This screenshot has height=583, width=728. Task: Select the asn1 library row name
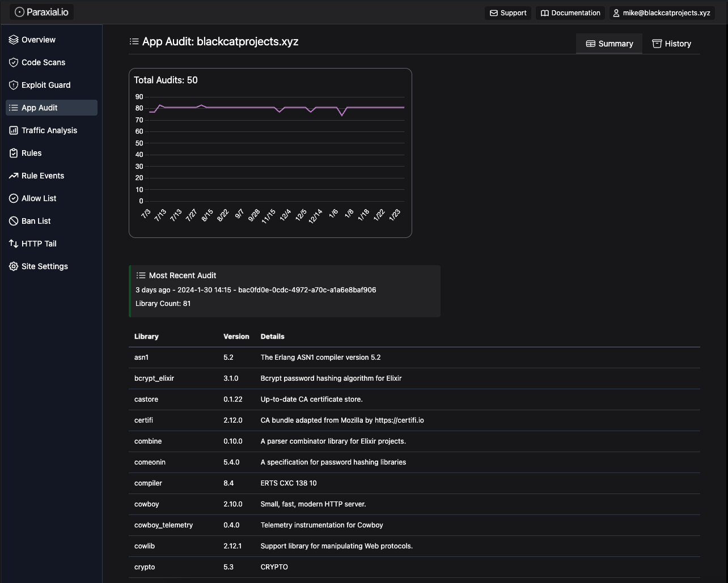point(141,358)
